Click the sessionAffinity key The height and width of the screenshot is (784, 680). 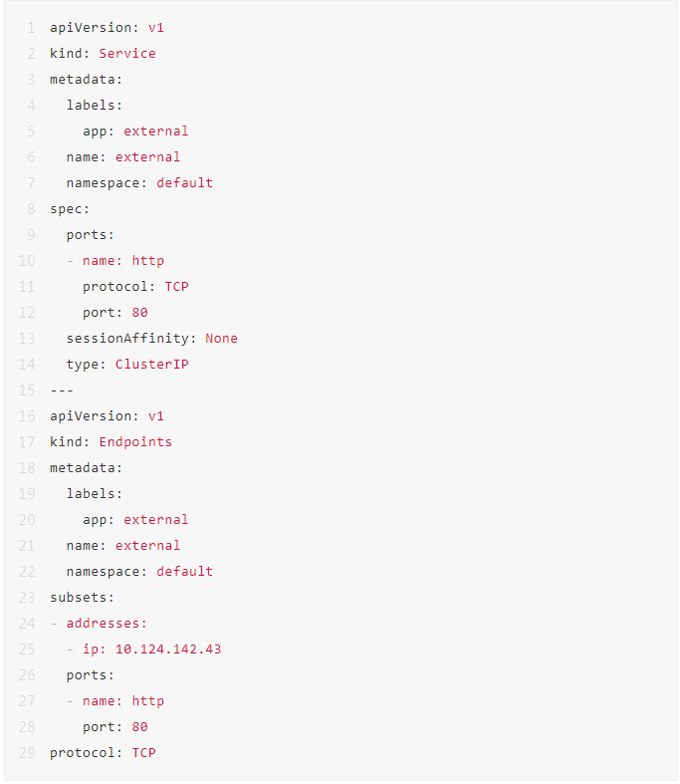point(129,338)
